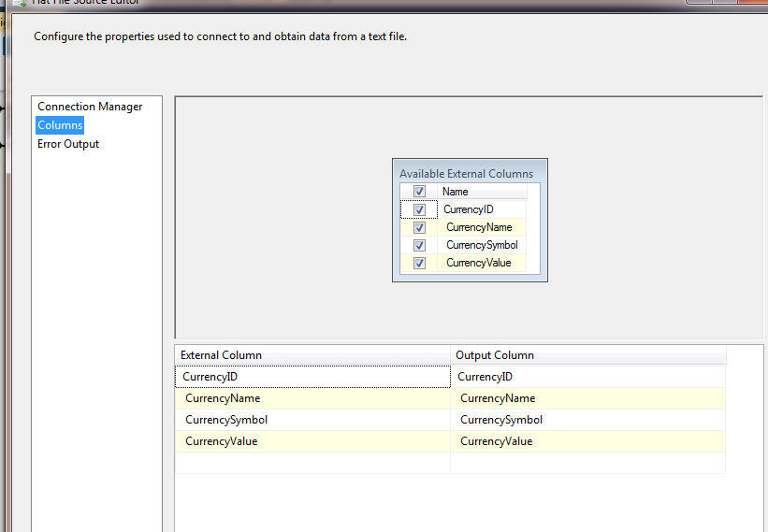The image size is (768, 532).
Task: Open the Connection Manager page
Action: pos(90,107)
